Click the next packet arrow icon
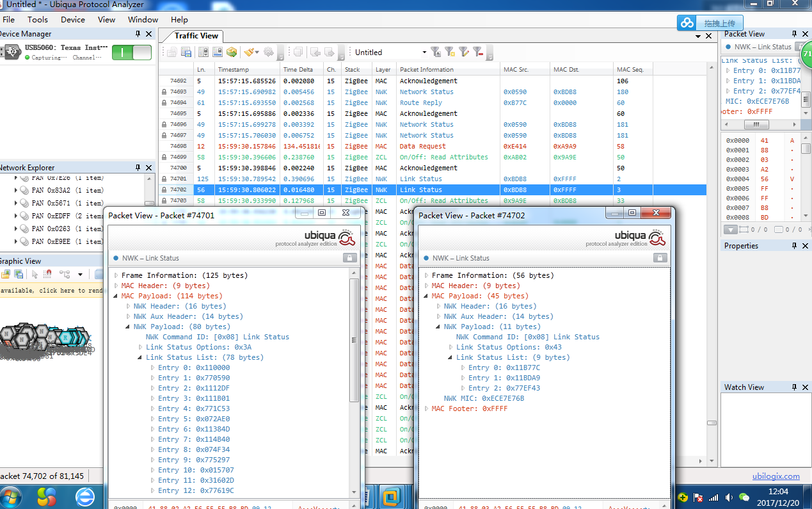The height and width of the screenshot is (509, 812). click(330, 53)
